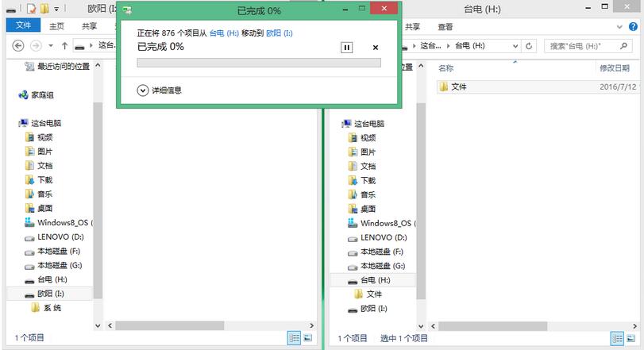
Task: Open 系统 folder under 欧阳 (I:)
Action: point(46,308)
